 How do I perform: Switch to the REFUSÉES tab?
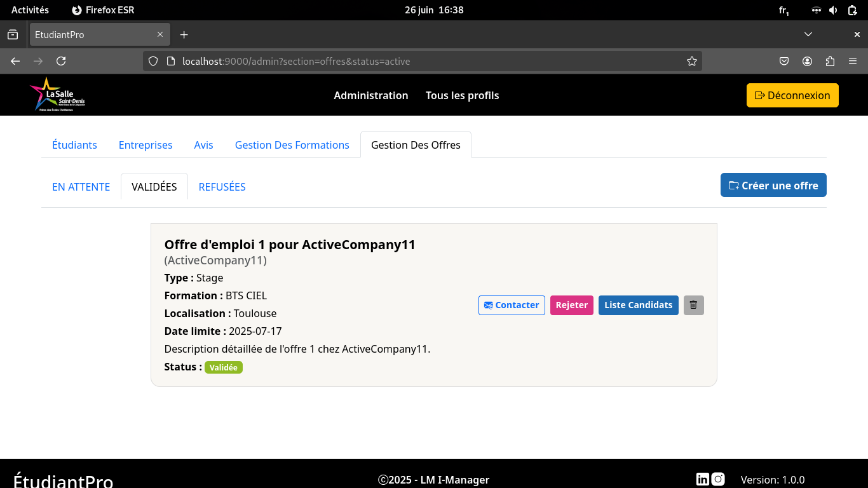point(222,187)
